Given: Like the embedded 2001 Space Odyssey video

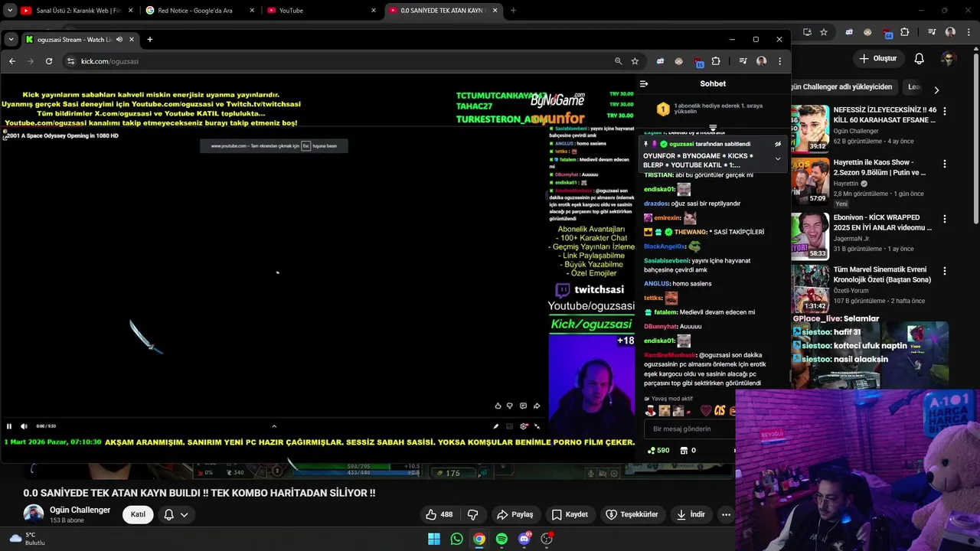Looking at the screenshot, I should click(x=498, y=406).
